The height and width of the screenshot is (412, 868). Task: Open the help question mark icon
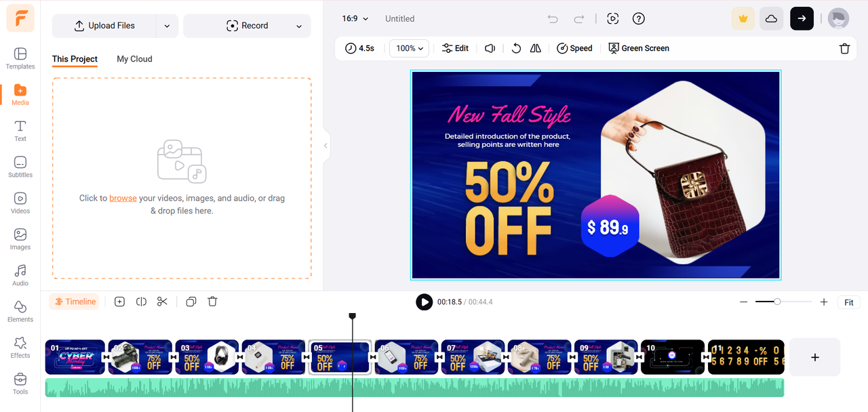(638, 19)
